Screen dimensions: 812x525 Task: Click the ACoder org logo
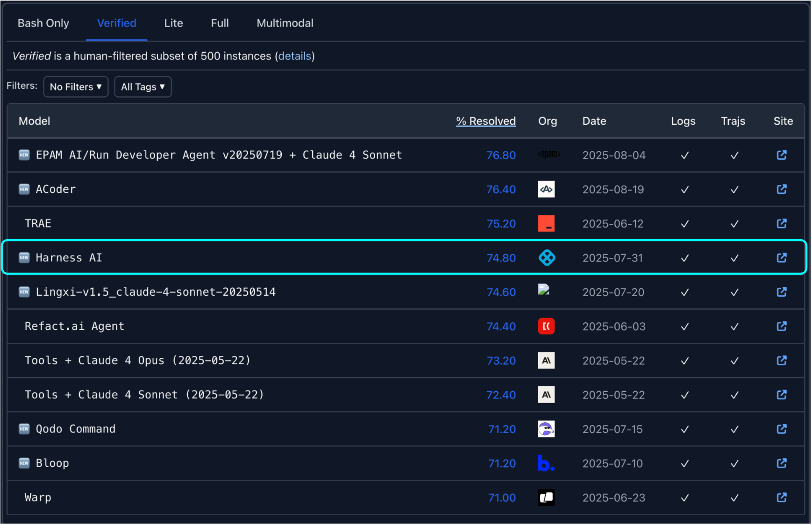546,189
